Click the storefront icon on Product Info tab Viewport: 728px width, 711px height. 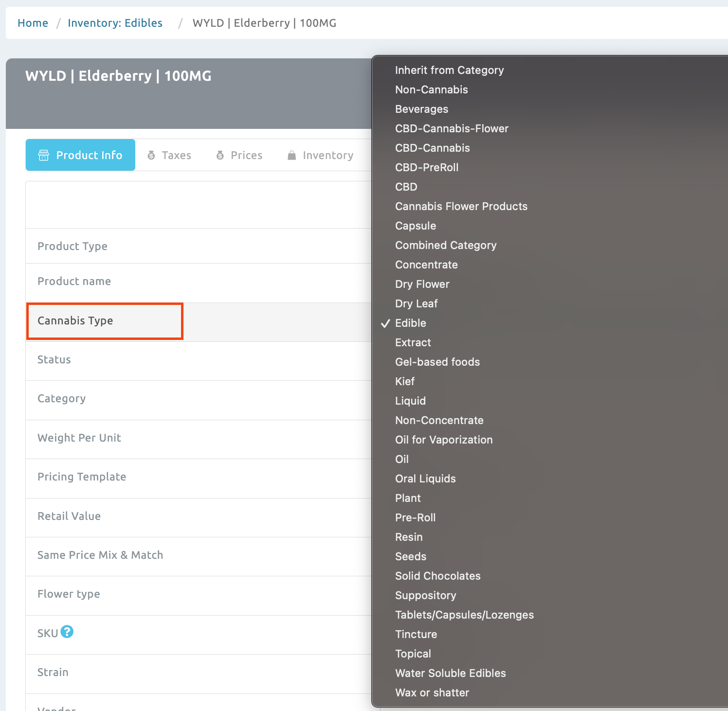tap(44, 155)
